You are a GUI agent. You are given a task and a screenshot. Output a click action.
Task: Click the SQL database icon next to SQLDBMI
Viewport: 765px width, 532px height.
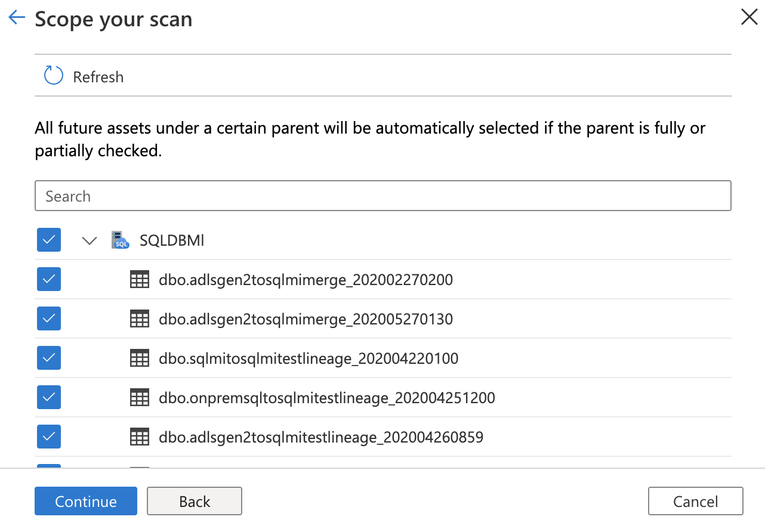click(x=119, y=240)
